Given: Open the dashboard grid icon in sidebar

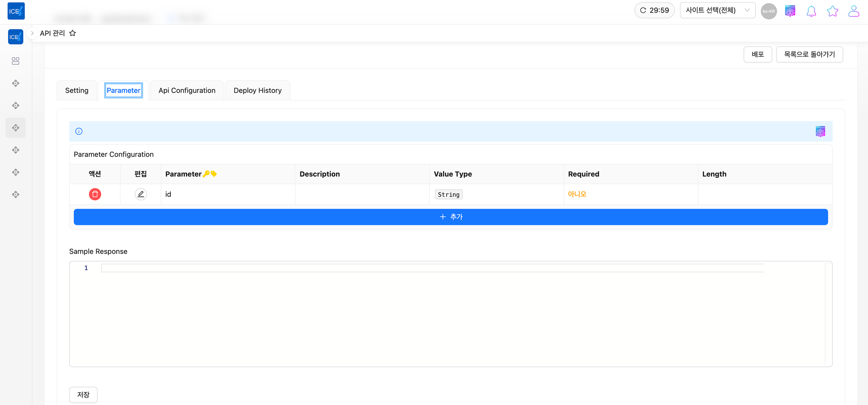Looking at the screenshot, I should [x=16, y=61].
